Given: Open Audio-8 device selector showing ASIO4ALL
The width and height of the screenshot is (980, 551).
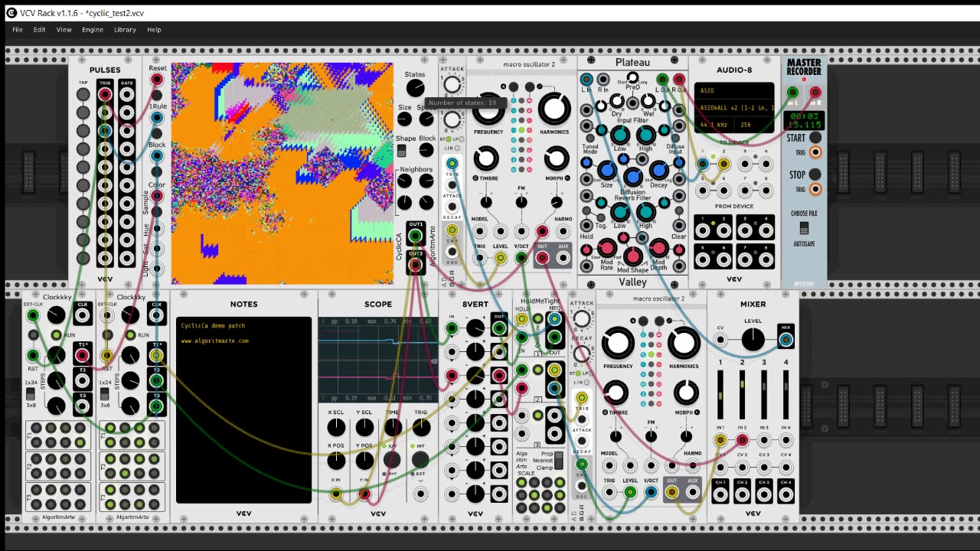Looking at the screenshot, I should coord(734,107).
